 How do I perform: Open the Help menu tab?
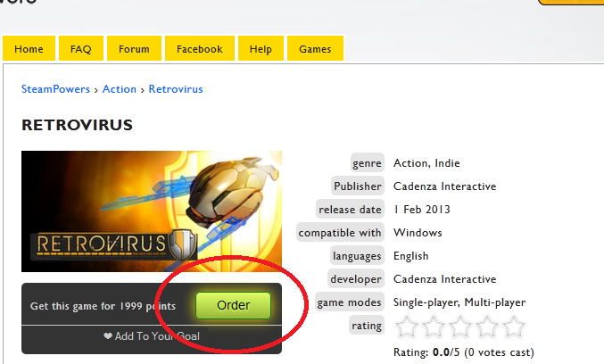click(x=261, y=48)
